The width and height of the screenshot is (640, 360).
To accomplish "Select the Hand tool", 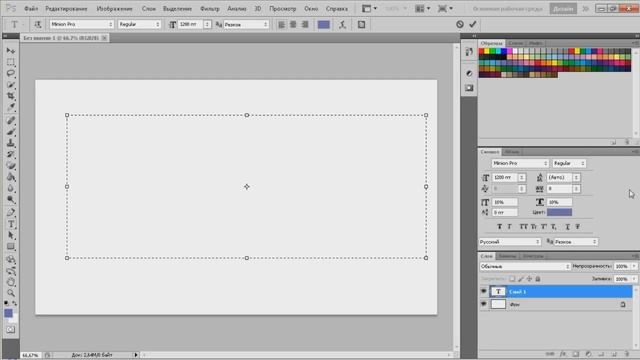I will (x=11, y=282).
